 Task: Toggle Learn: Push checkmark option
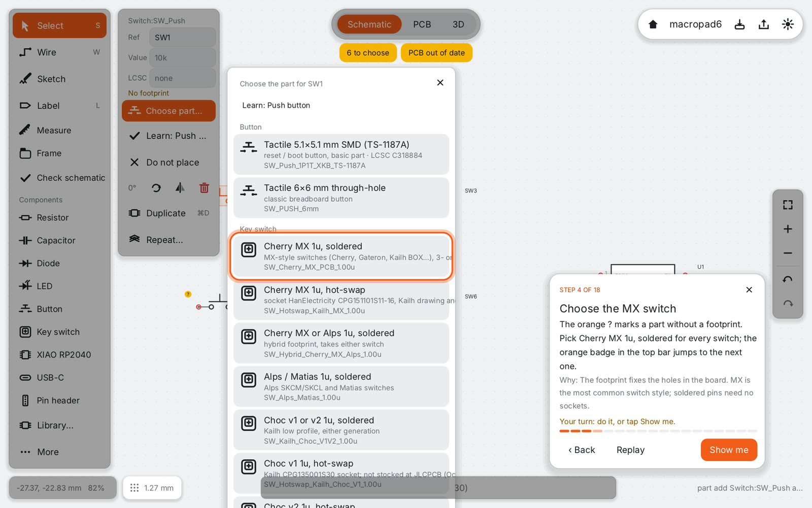(x=168, y=136)
